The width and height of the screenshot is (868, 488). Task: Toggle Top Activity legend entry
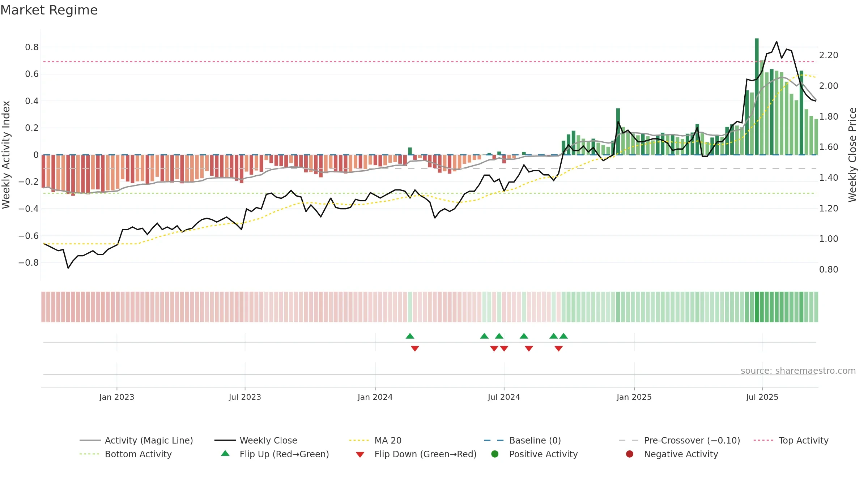(x=791, y=440)
